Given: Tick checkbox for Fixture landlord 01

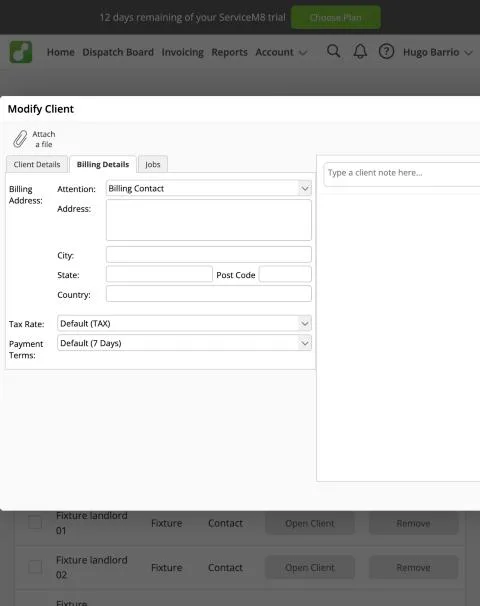Looking at the screenshot, I should [x=35, y=523].
